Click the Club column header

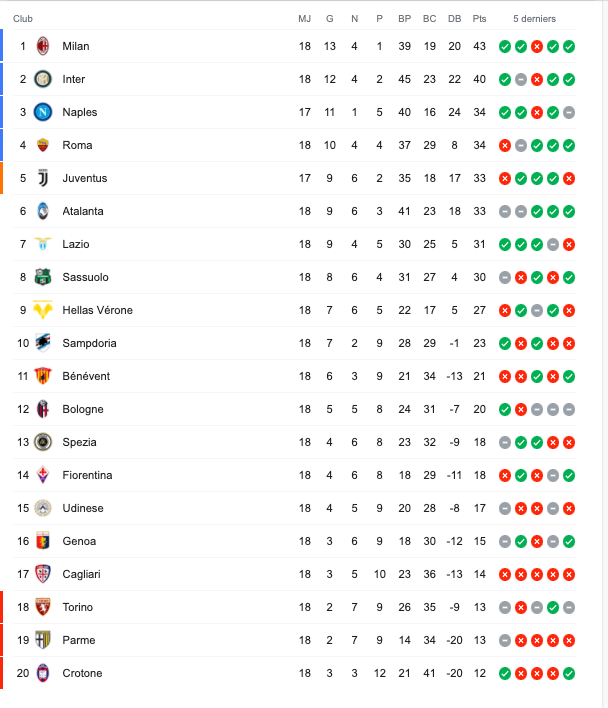coord(23,19)
